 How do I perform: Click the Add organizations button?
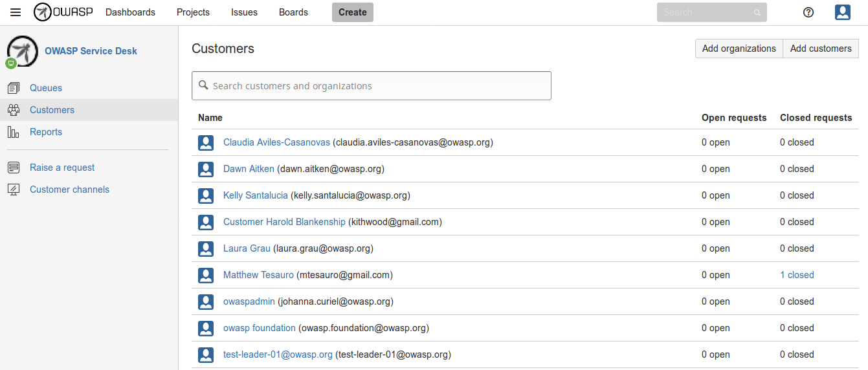point(739,49)
